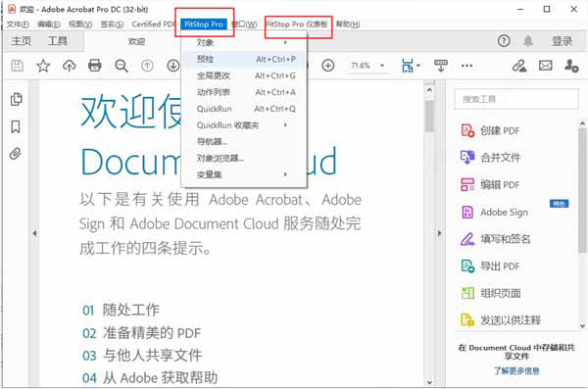This screenshot has width=588, height=389.
Task: Open the more tools ellipsis
Action: coord(466,66)
